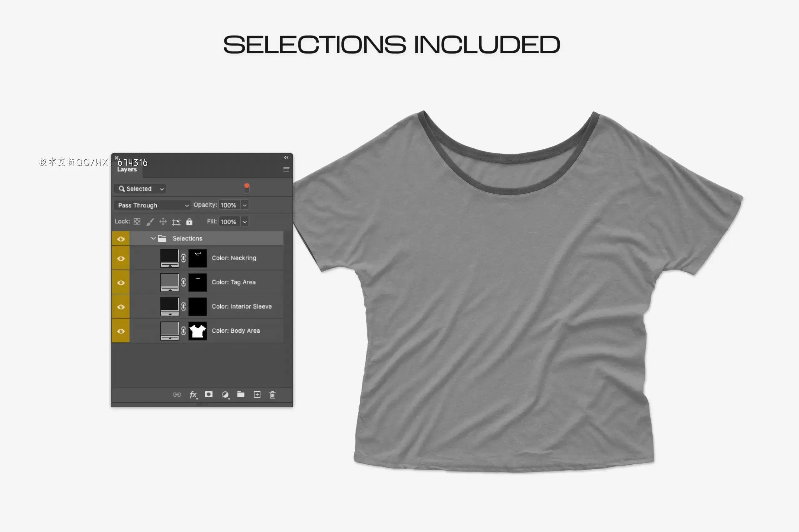This screenshot has height=532, width=799.
Task: Click the Neckring layer thumbnail
Action: [168, 258]
